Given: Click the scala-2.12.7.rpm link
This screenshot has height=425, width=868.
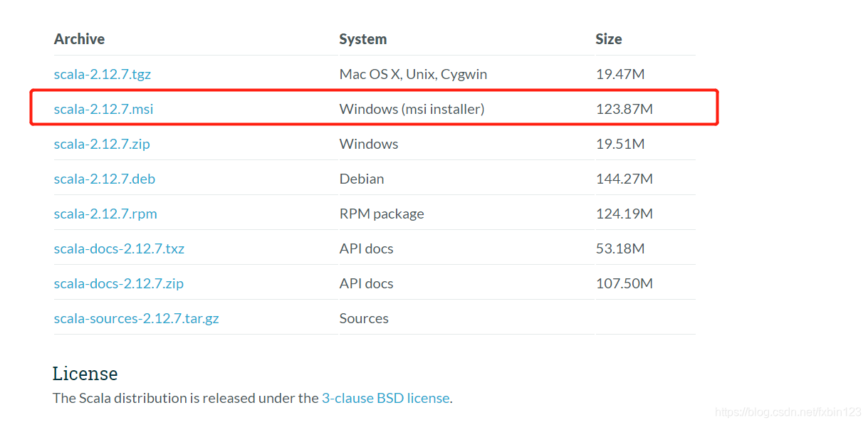Looking at the screenshot, I should 105,214.
